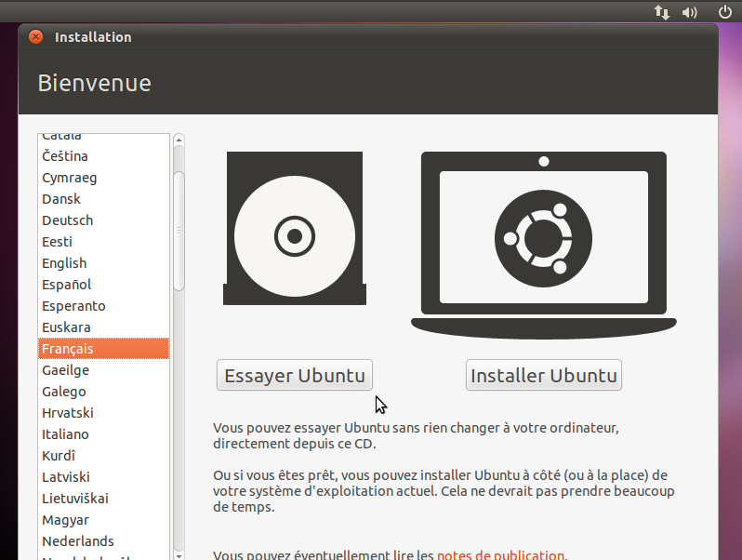Image resolution: width=742 pixels, height=560 pixels.
Task: Click the CD drive illustration
Action: (293, 229)
